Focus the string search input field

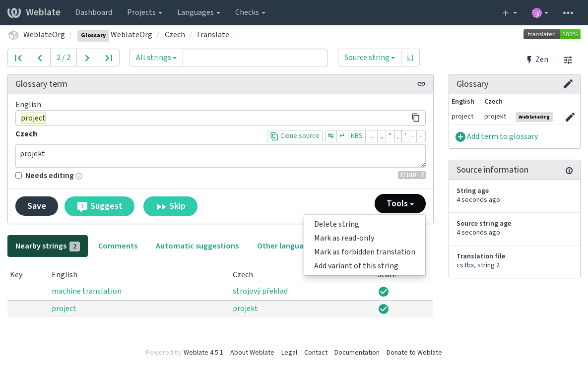[x=255, y=58]
